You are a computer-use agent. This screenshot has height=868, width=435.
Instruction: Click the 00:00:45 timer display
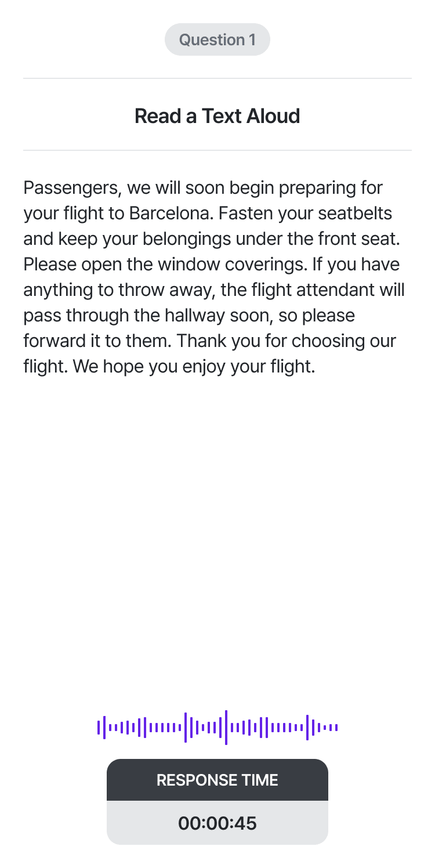pyautogui.click(x=217, y=823)
